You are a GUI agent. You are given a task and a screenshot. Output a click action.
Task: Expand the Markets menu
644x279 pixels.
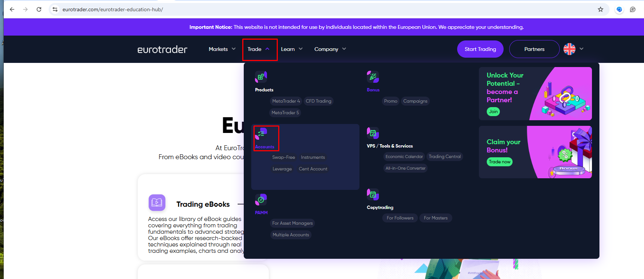click(x=222, y=49)
